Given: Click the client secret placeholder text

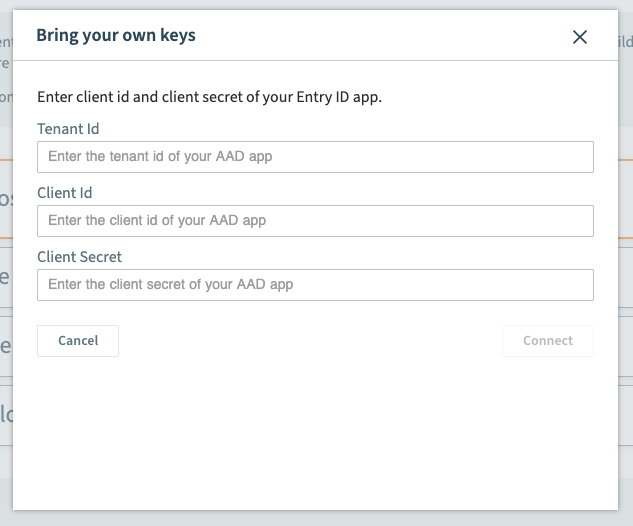Looking at the screenshot, I should coord(171,285).
